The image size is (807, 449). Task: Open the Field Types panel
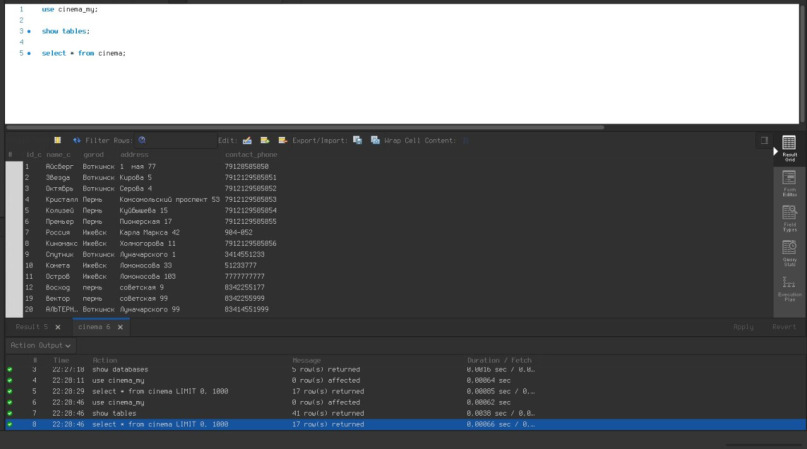(788, 217)
